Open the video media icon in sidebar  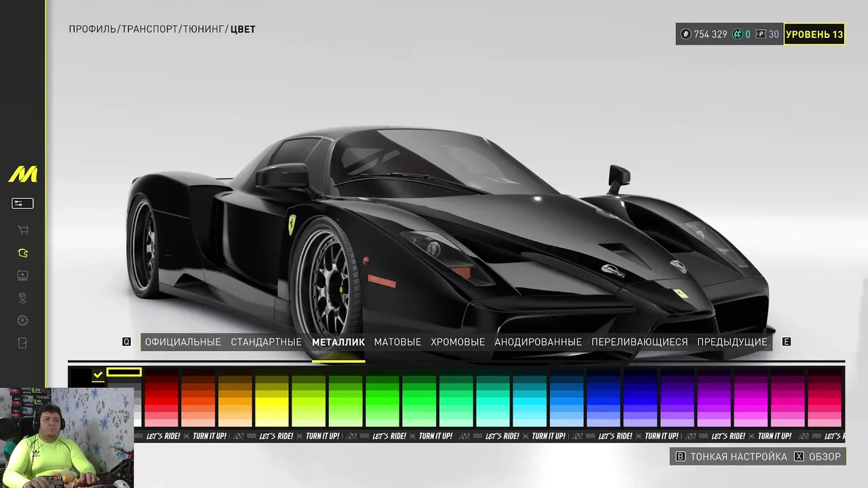tap(22, 275)
